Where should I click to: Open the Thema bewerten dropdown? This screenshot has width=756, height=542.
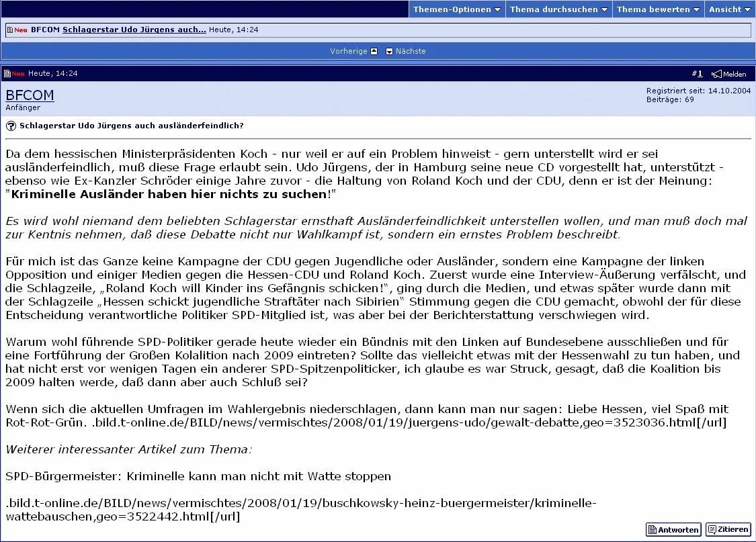click(x=658, y=9)
